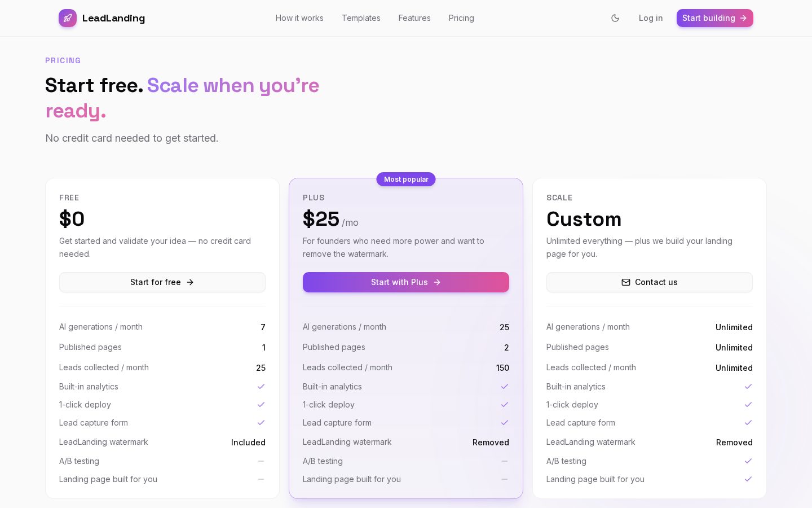Click the Custom price heading
Screen dimensions: 812x508
pyautogui.click(x=584, y=219)
